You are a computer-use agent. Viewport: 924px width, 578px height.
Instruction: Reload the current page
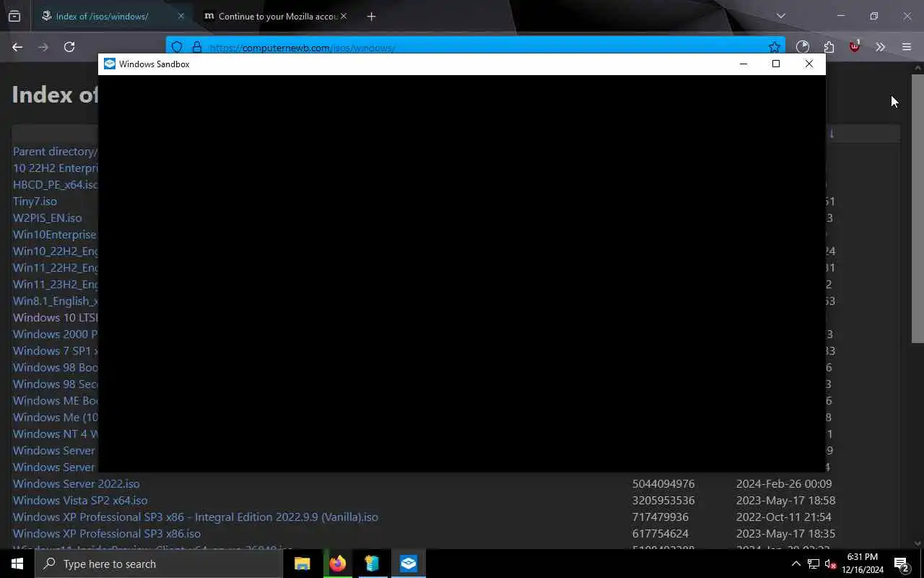(69, 47)
